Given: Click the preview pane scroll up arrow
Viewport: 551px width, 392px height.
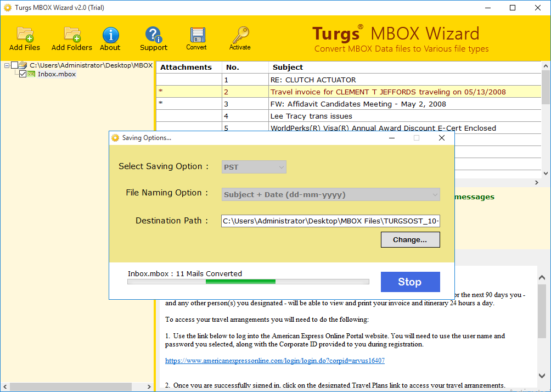Looking at the screenshot, I should point(542,278).
